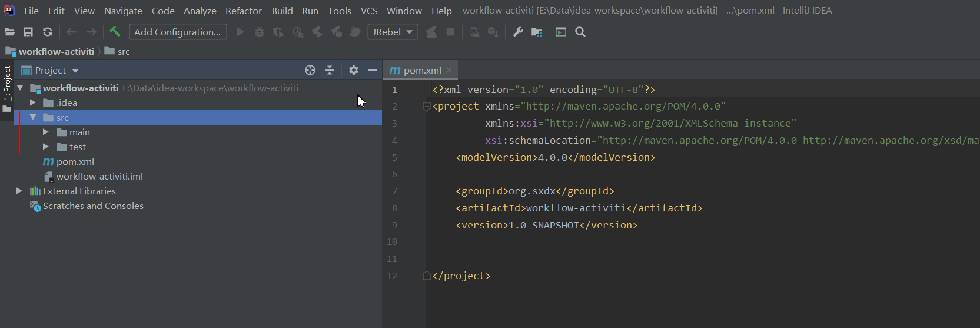The image size is (980, 328).
Task: Select the test folder row
Action: [x=198, y=147]
